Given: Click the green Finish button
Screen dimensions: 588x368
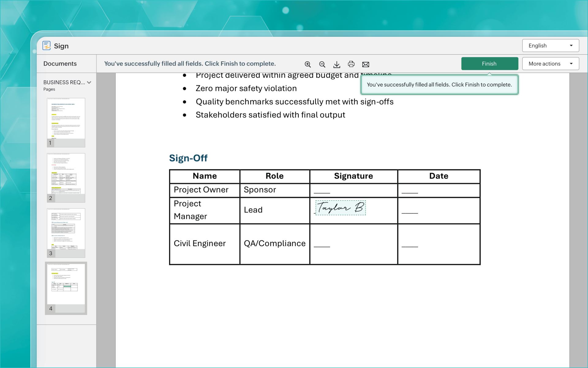Looking at the screenshot, I should click(x=489, y=63).
